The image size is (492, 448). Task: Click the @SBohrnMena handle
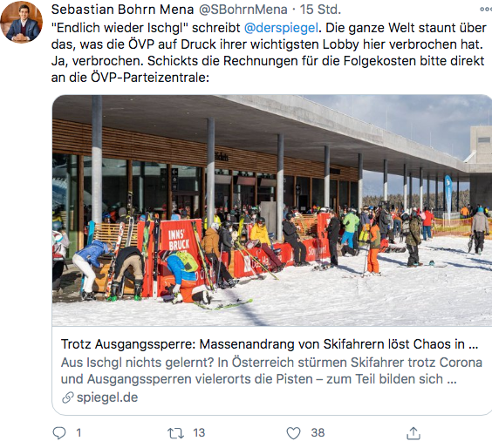[243, 10]
